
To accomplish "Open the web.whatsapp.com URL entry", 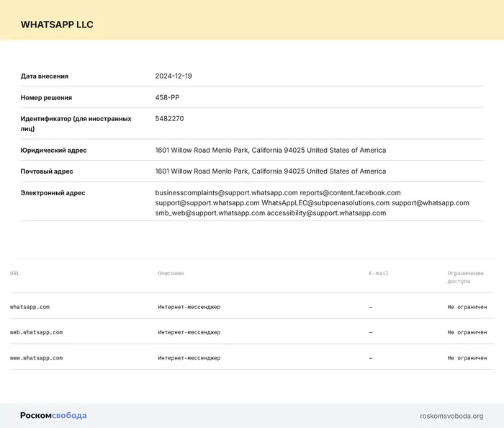I will click(x=36, y=332).
